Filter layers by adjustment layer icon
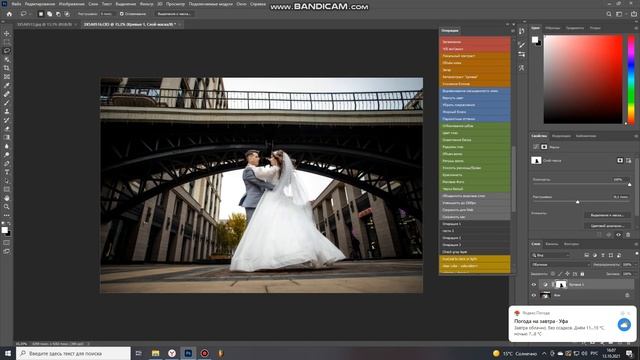This screenshot has width=640, height=360. tap(595, 255)
